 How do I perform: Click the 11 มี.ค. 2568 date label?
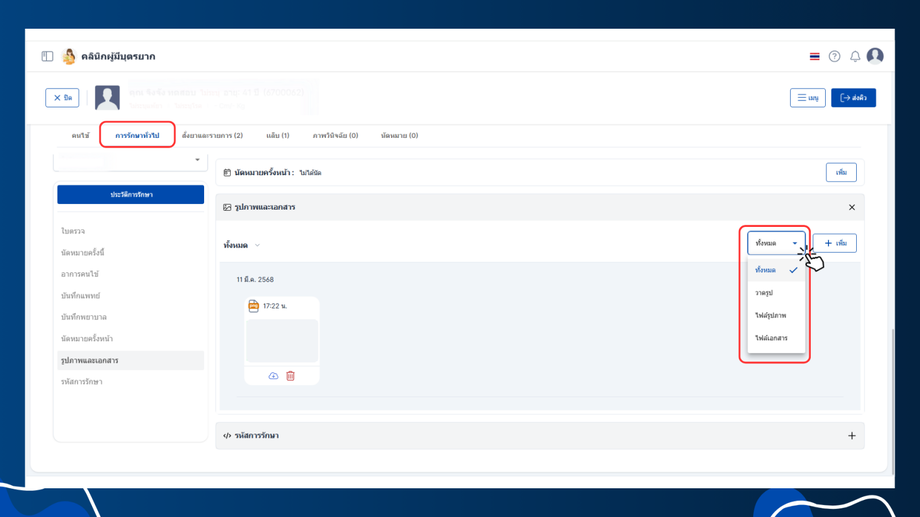pyautogui.click(x=255, y=280)
